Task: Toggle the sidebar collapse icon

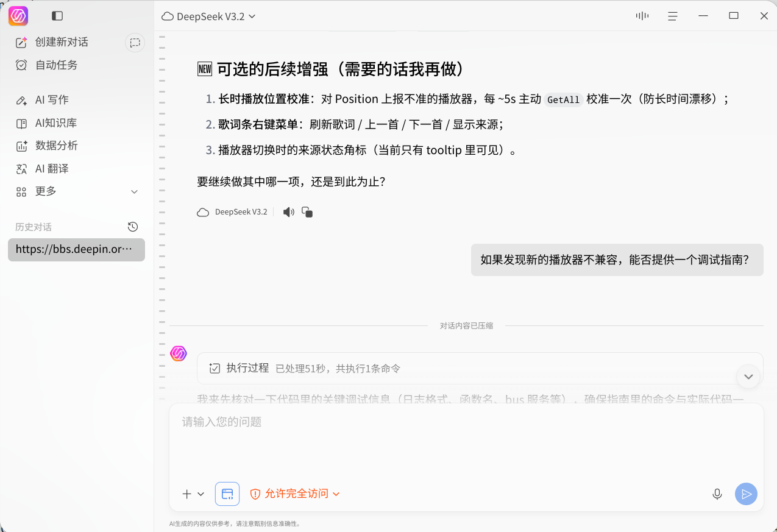Action: point(57,16)
